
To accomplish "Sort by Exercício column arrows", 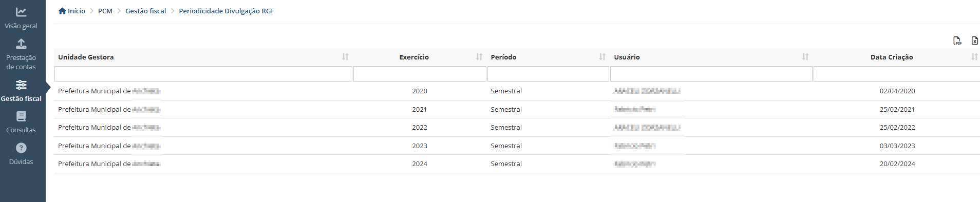I will tap(479, 57).
